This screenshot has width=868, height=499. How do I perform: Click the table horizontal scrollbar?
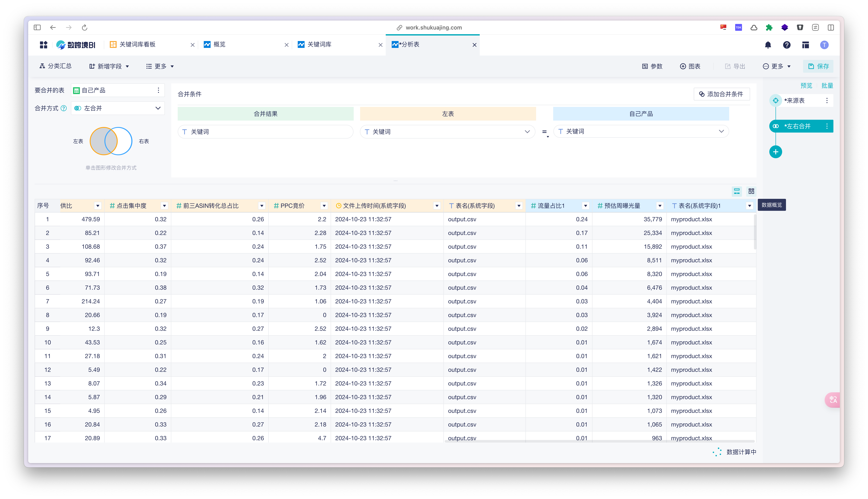tap(600, 441)
